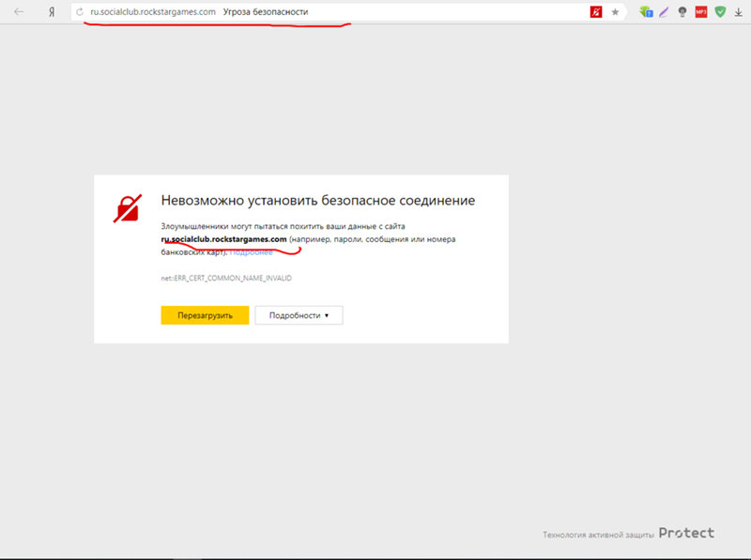The width and height of the screenshot is (751, 560).
Task: Click the dark round extension icon
Action: tap(682, 12)
